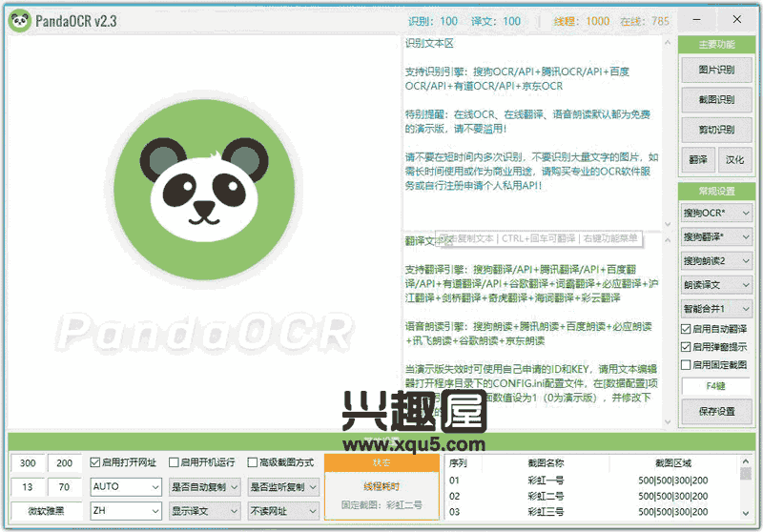Minimize the PandaOCR window
This screenshot has height=532, width=763.
pyautogui.click(x=697, y=20)
